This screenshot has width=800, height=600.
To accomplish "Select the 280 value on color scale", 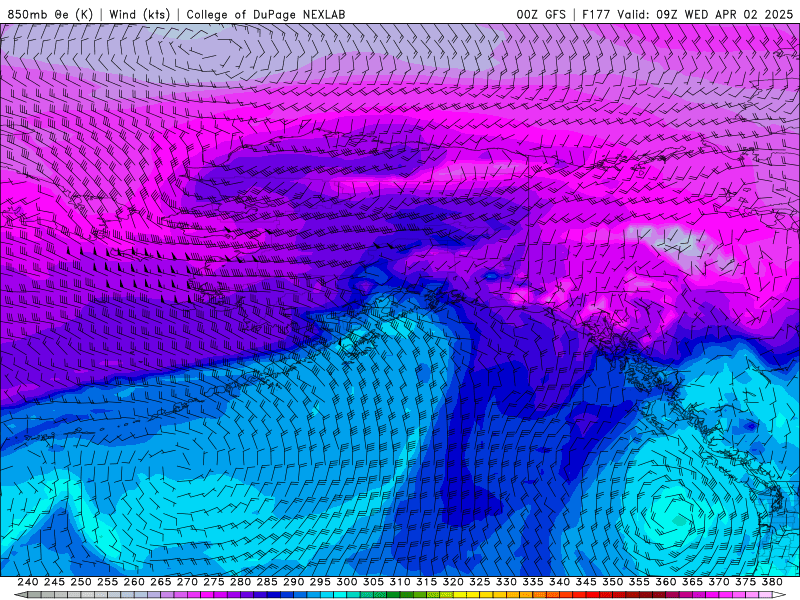I will 240,582.
